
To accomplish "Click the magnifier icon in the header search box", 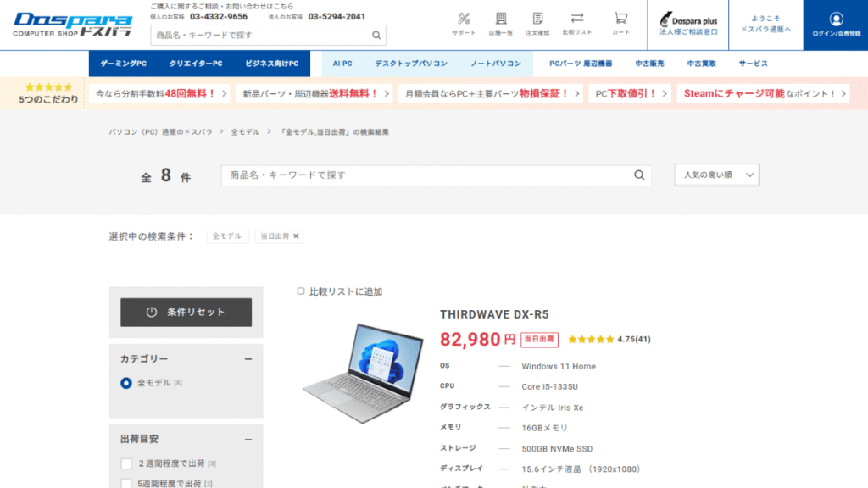I will tap(376, 36).
